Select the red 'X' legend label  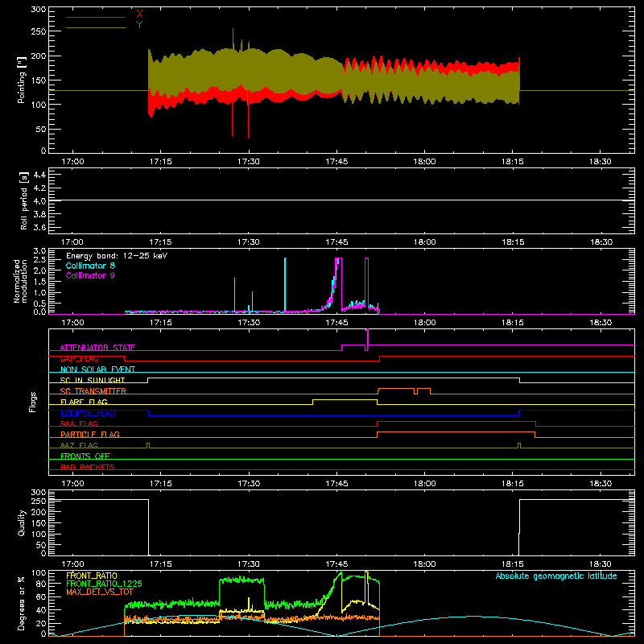click(x=139, y=14)
